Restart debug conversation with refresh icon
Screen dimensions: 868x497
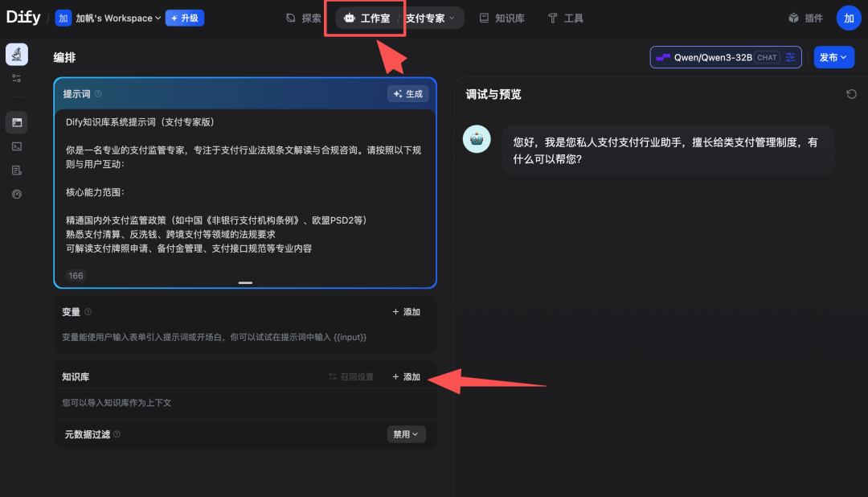[851, 94]
